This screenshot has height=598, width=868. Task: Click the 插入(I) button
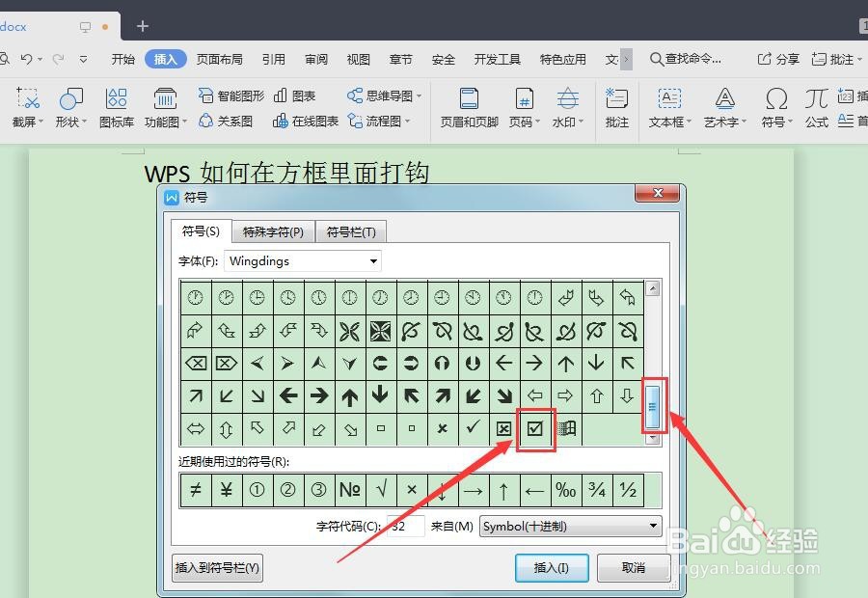tap(552, 567)
